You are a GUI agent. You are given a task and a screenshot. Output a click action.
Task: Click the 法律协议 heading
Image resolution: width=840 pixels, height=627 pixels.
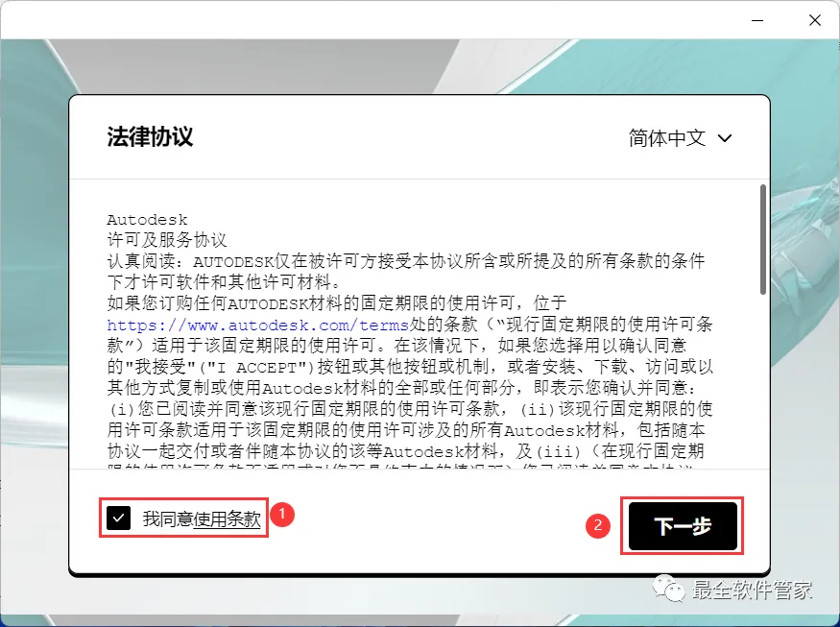(150, 136)
